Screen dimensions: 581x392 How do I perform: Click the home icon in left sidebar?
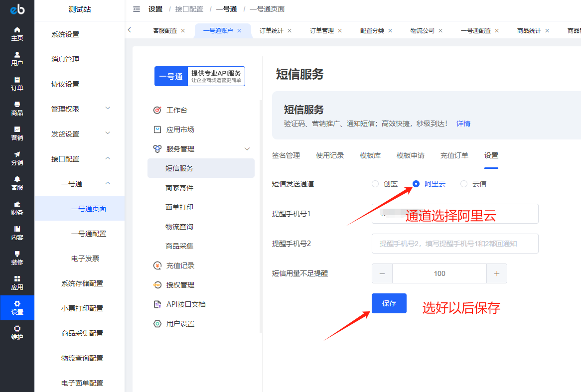click(17, 30)
